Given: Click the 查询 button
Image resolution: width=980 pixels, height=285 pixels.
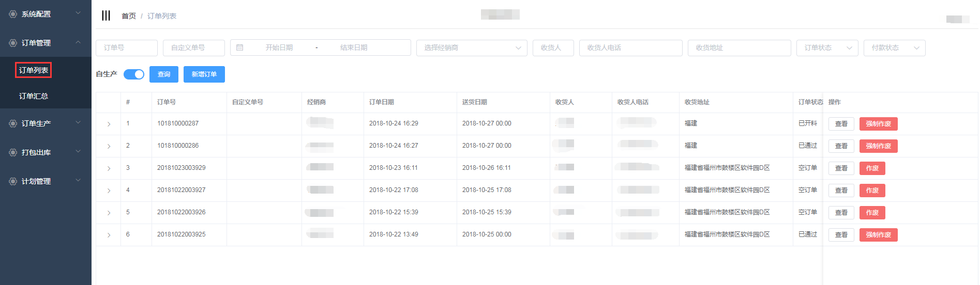Looking at the screenshot, I should [x=164, y=74].
